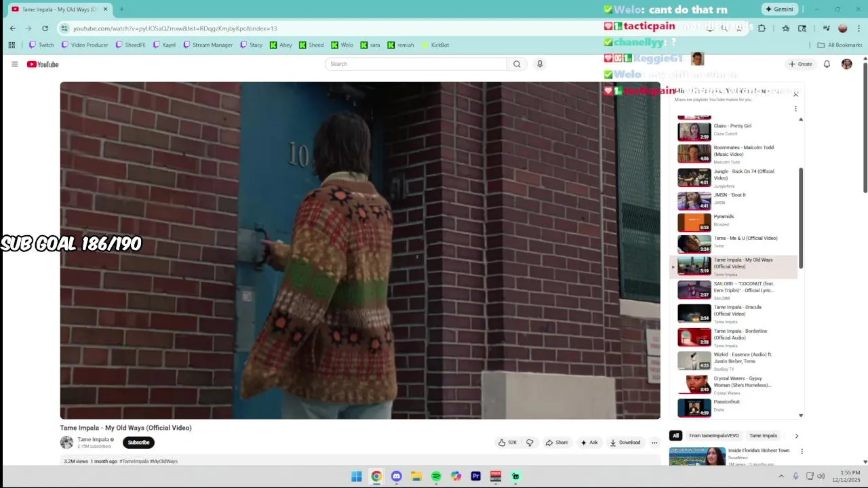Close the mix playlist panel
The width and height of the screenshot is (868, 488).
point(795,94)
